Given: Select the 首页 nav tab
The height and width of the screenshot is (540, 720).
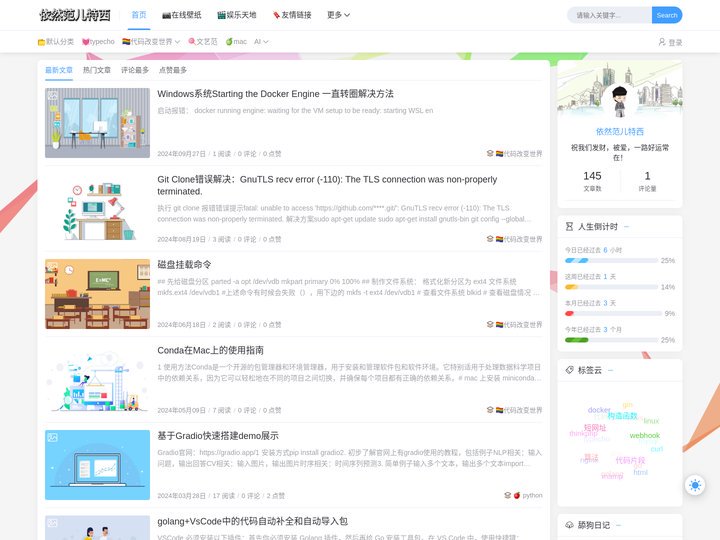Looking at the screenshot, I should (139, 15).
